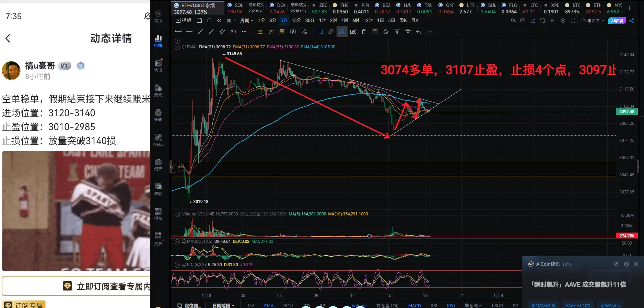The width and height of the screenshot is (644, 308).
Task: Toggle the 大 large-order indicator
Action: [271, 32]
